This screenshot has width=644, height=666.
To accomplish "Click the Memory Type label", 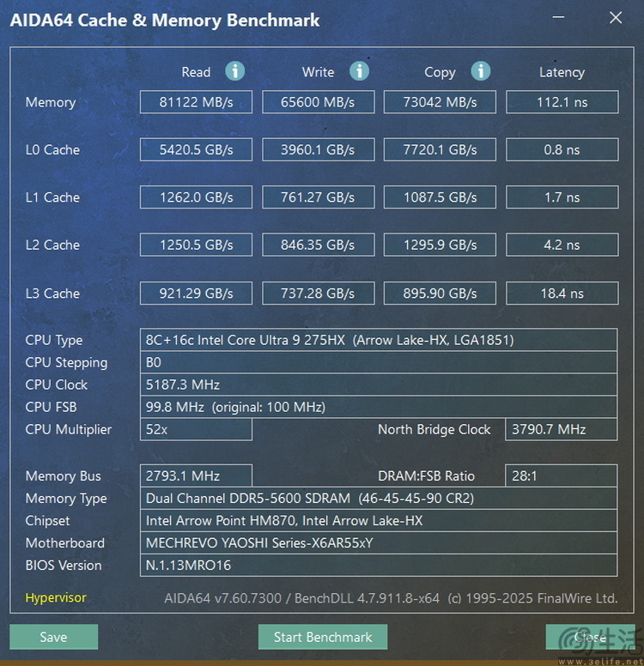I will [x=66, y=499].
